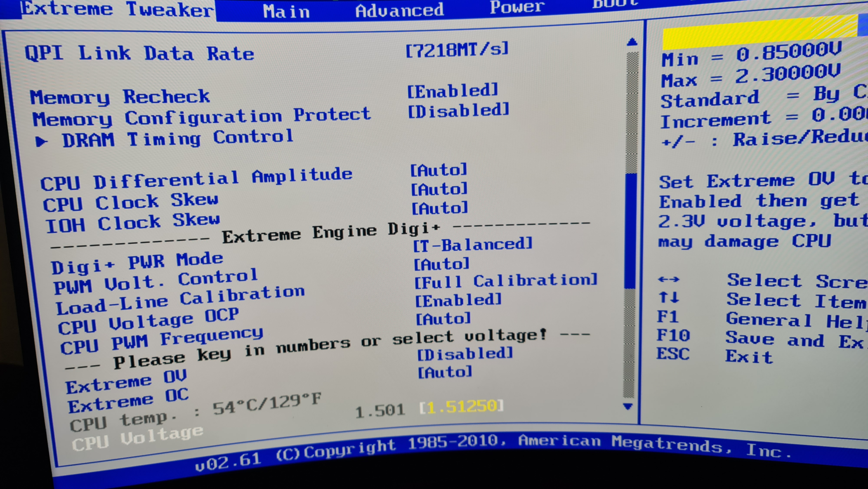The height and width of the screenshot is (489, 868).
Task: Toggle CPU Voltage OCP Enabled value
Action: (x=458, y=300)
